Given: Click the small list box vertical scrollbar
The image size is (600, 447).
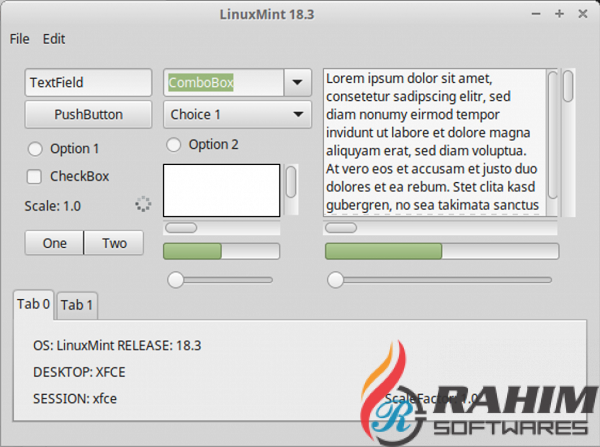Looking at the screenshot, I should tap(291, 189).
